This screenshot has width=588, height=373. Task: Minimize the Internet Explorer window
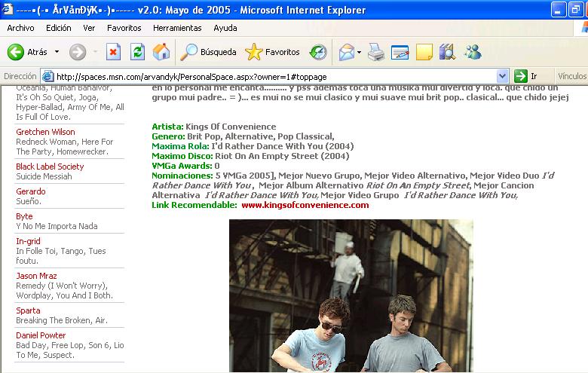click(x=559, y=10)
